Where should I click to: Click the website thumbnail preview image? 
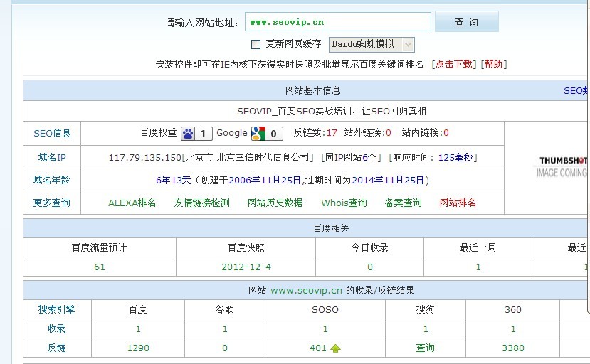pos(562,167)
